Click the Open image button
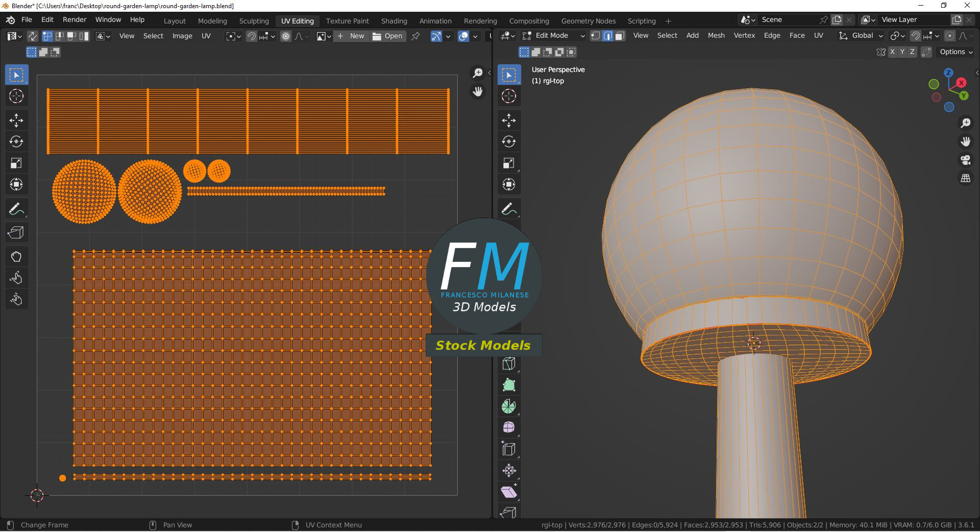 pyautogui.click(x=388, y=36)
